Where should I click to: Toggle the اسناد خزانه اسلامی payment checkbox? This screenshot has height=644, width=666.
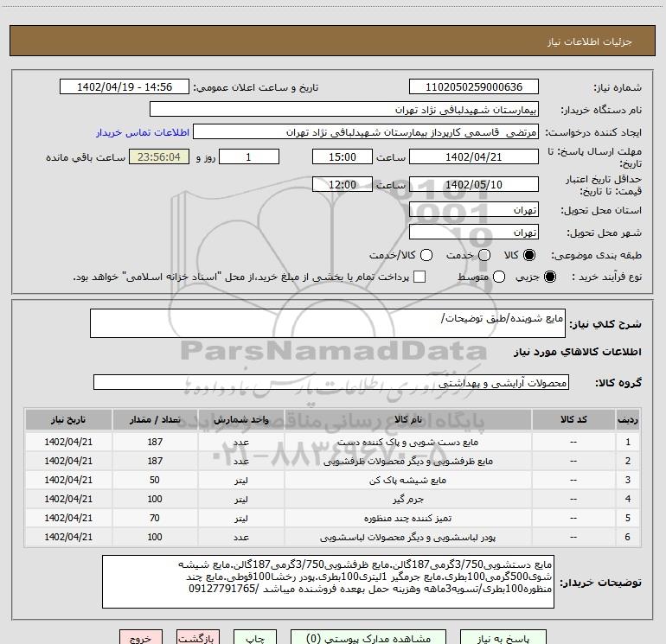click(419, 277)
